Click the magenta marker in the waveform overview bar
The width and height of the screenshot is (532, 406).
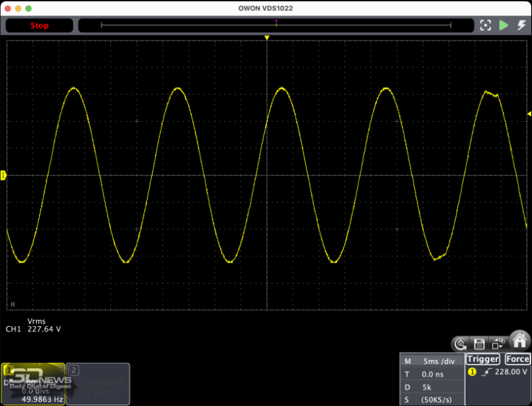click(x=275, y=23)
